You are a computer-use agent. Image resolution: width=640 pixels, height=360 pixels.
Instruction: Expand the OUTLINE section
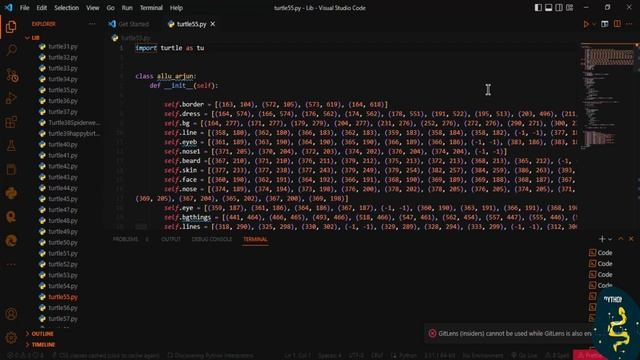40,334
